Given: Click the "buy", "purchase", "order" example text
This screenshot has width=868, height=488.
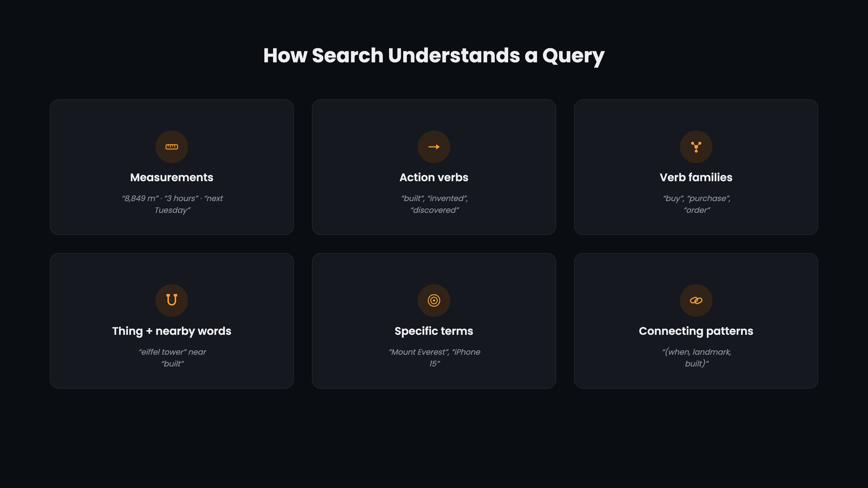Looking at the screenshot, I should [696, 204].
